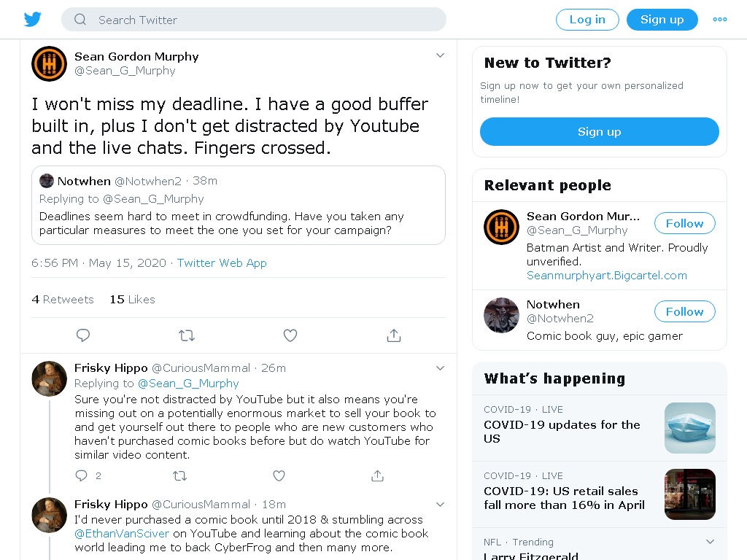Click the Log in button
Image resolution: width=747 pixels, height=560 pixels.
tap(587, 20)
